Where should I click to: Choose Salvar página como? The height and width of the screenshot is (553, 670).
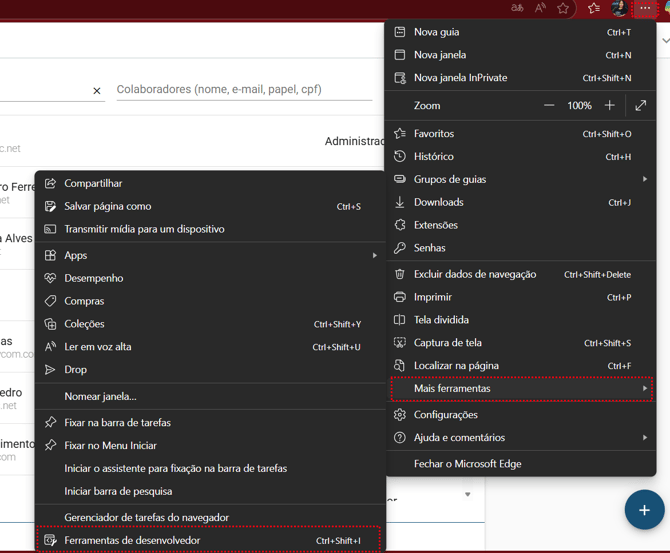coord(108,206)
